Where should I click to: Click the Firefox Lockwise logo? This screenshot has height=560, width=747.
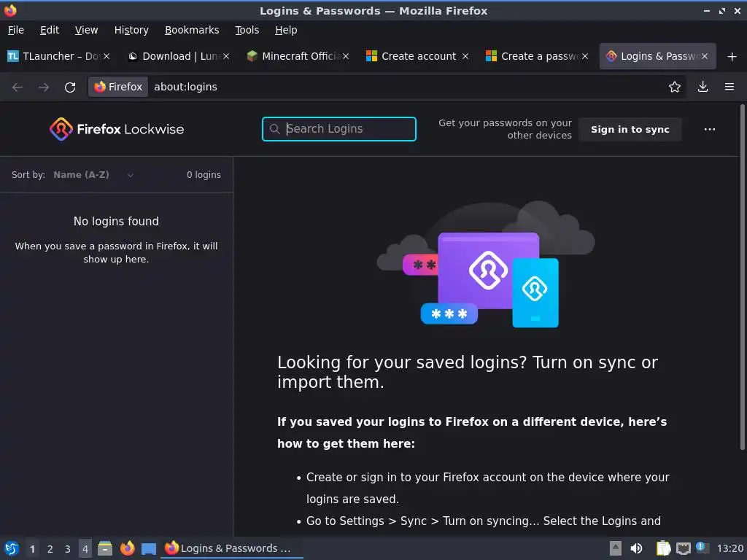pos(117,129)
